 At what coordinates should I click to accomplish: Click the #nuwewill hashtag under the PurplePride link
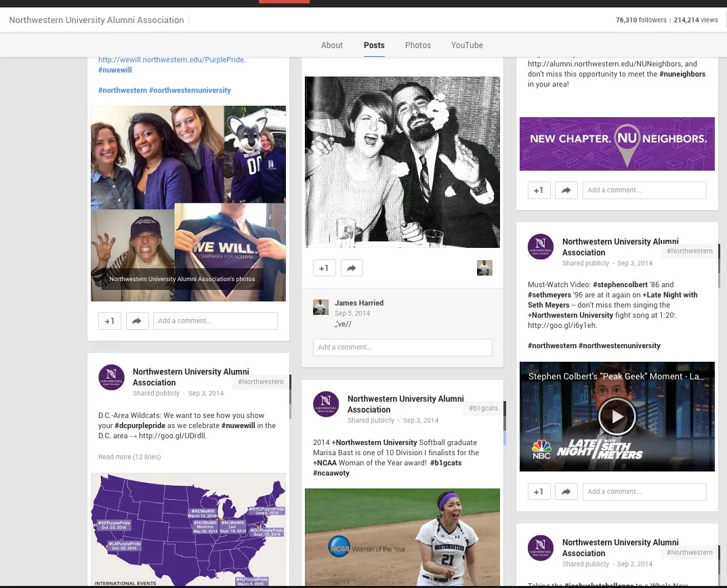pos(115,70)
